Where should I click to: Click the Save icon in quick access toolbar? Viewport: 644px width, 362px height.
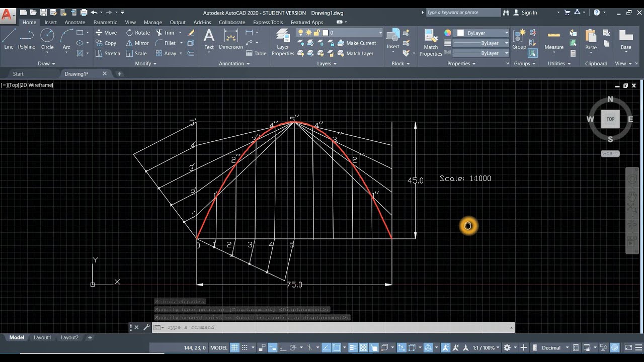coord(43,12)
